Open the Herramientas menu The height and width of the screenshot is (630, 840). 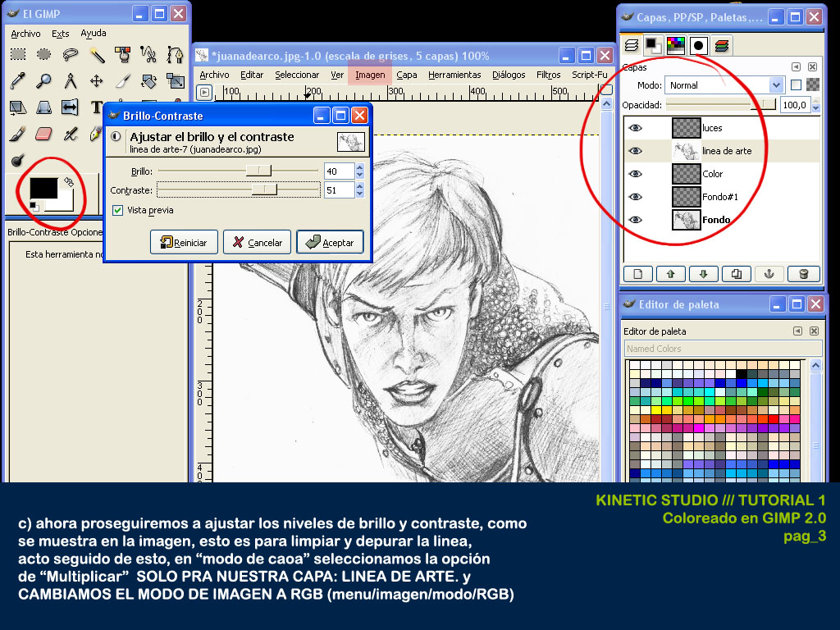pos(454,75)
